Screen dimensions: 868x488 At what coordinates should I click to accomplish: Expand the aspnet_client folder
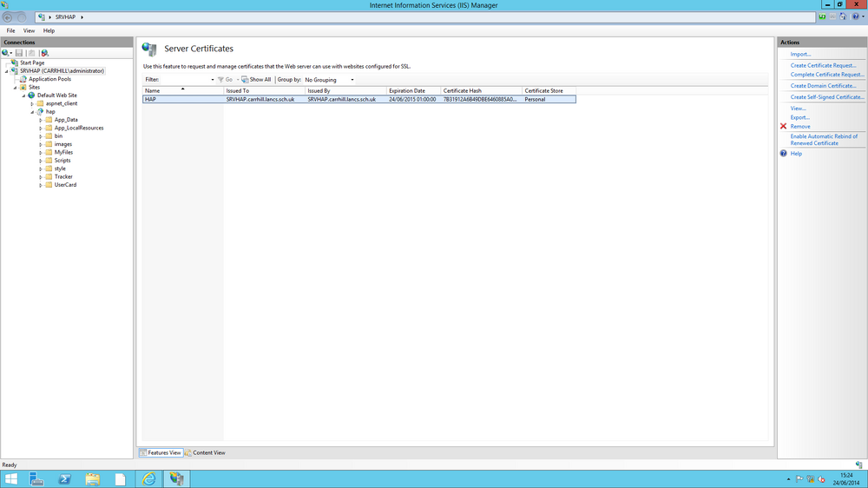pyautogui.click(x=32, y=103)
